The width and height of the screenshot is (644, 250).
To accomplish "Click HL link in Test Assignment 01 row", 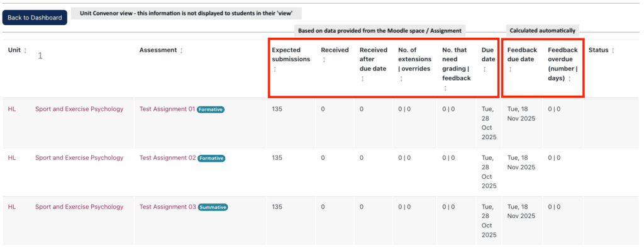I will click(x=12, y=110).
